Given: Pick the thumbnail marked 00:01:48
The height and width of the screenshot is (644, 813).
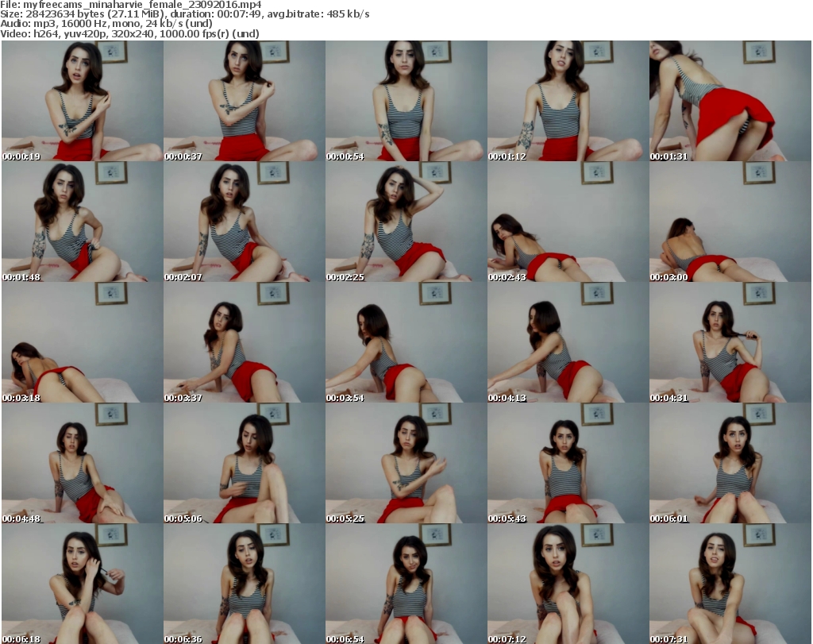Looking at the screenshot, I should click(x=83, y=222).
